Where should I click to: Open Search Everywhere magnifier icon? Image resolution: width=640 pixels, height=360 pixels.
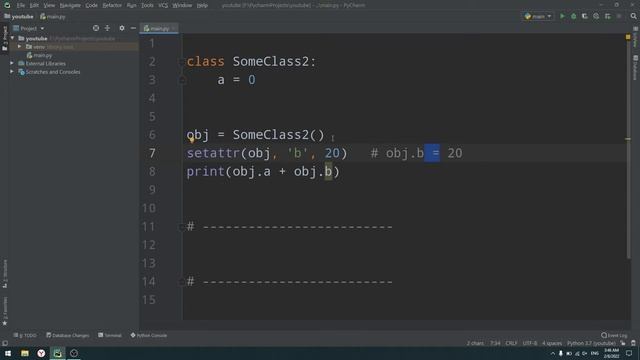coord(633,16)
